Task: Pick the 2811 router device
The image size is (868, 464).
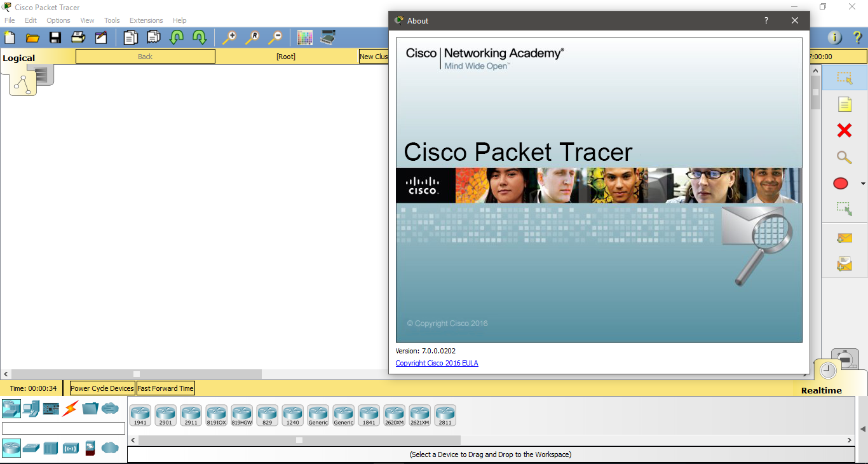Action: click(x=445, y=415)
